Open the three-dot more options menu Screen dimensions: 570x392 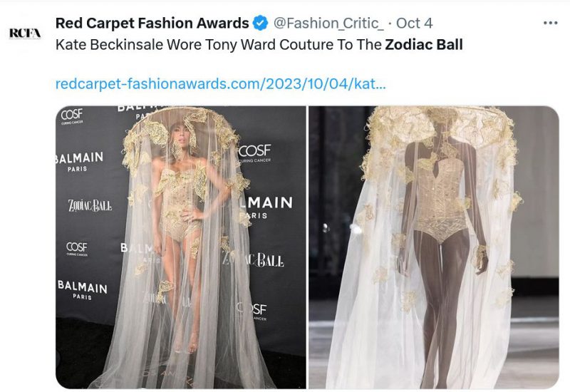click(550, 23)
